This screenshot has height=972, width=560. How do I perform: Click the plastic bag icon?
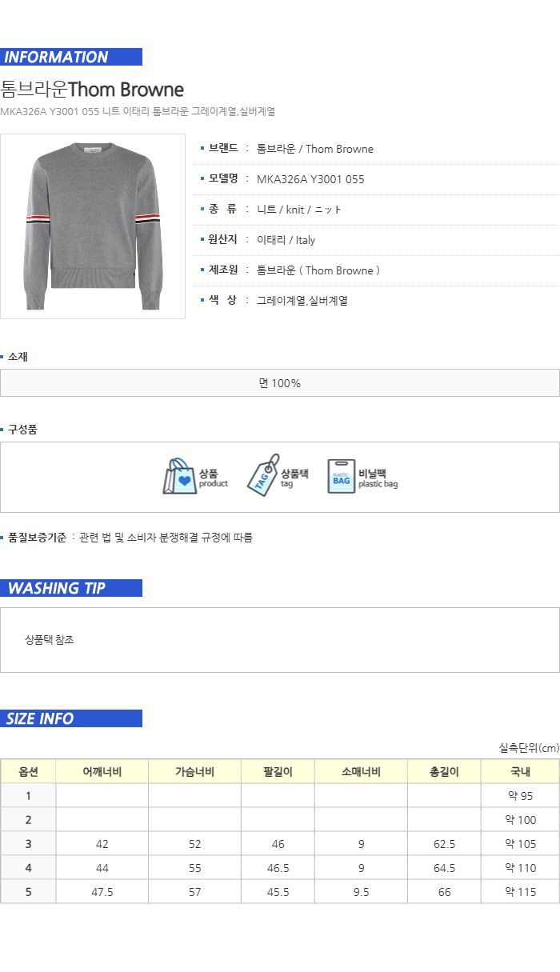point(341,477)
